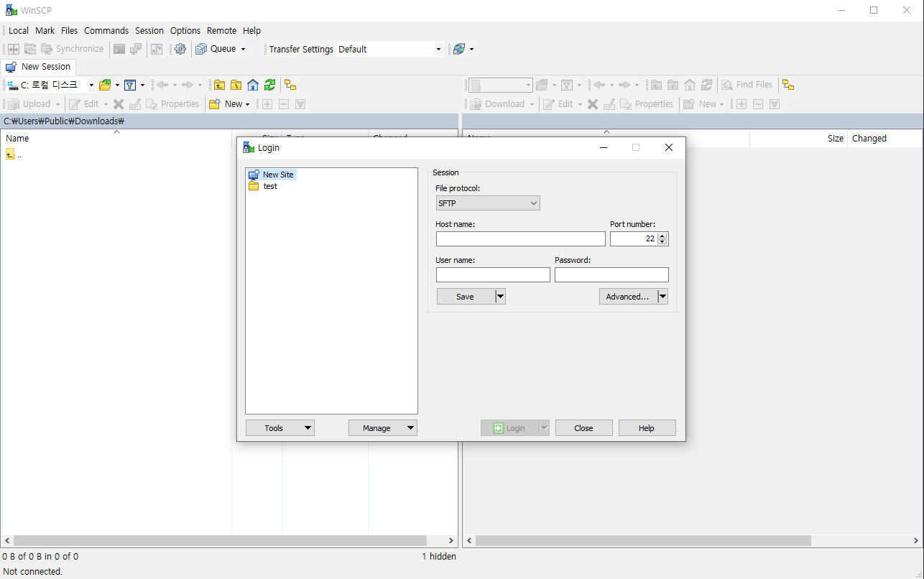Click the Login button
Image resolution: width=924 pixels, height=579 pixels.
(509, 428)
